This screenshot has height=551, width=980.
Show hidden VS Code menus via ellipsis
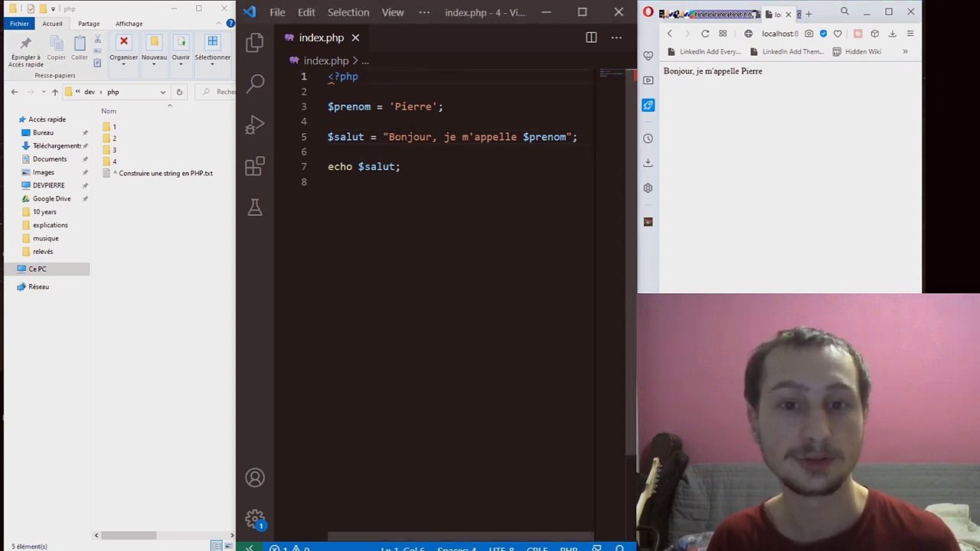424,12
